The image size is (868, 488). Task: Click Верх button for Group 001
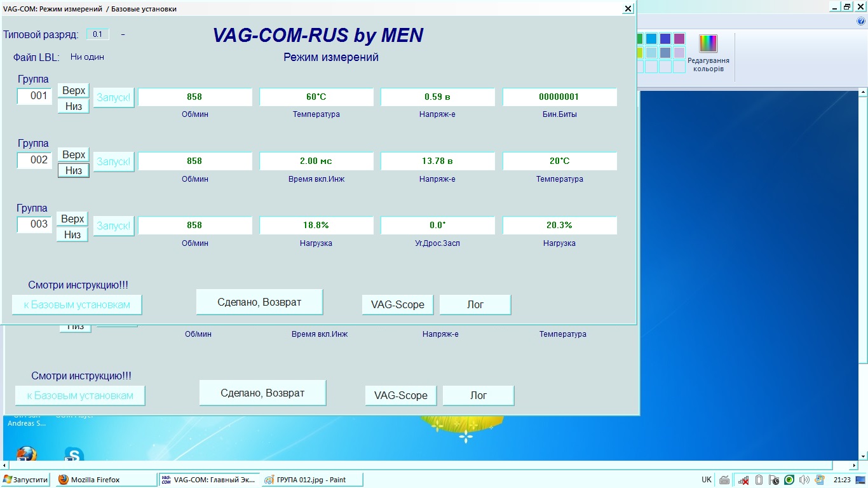pyautogui.click(x=74, y=91)
